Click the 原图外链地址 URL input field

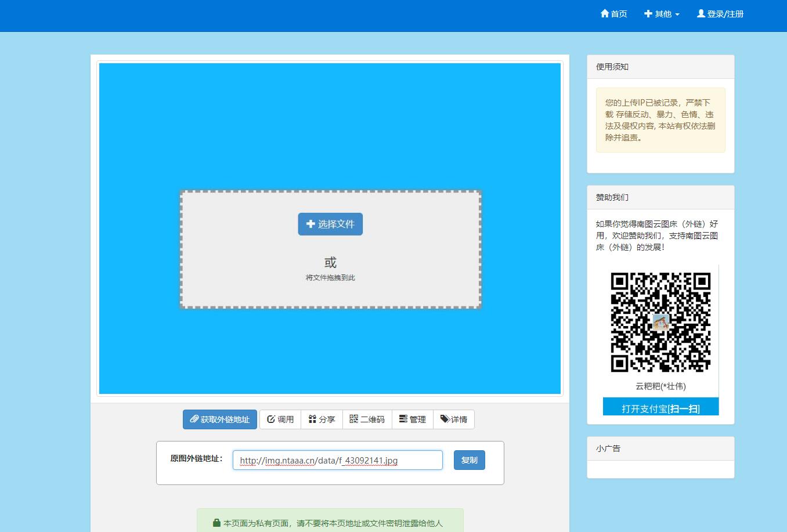click(337, 460)
